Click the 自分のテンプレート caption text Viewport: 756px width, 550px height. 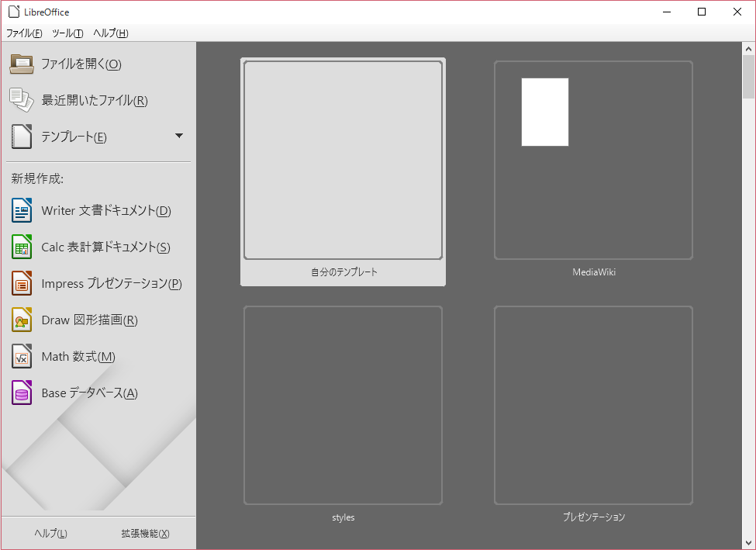(343, 272)
